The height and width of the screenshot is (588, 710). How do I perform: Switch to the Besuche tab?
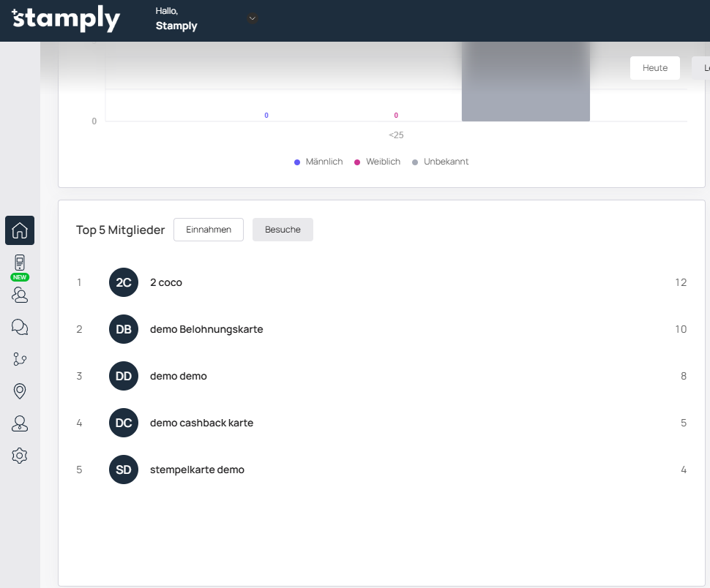(283, 230)
